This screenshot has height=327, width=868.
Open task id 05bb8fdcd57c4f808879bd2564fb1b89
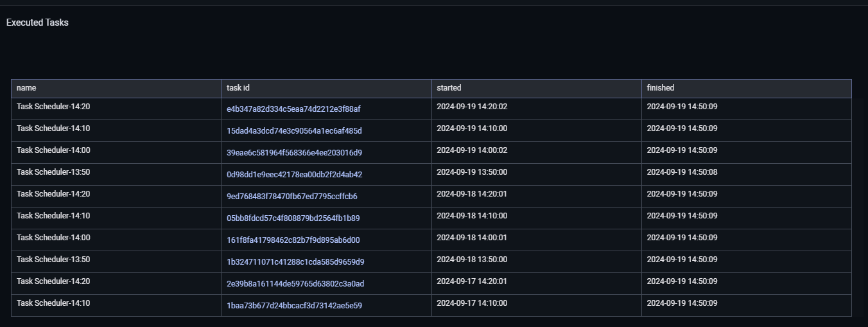click(x=293, y=218)
